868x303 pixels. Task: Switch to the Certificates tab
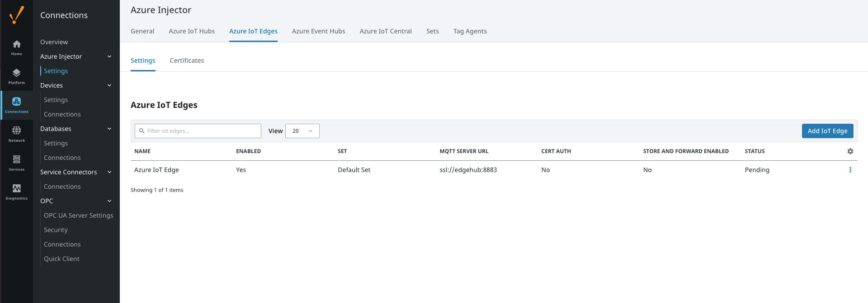[x=187, y=61]
